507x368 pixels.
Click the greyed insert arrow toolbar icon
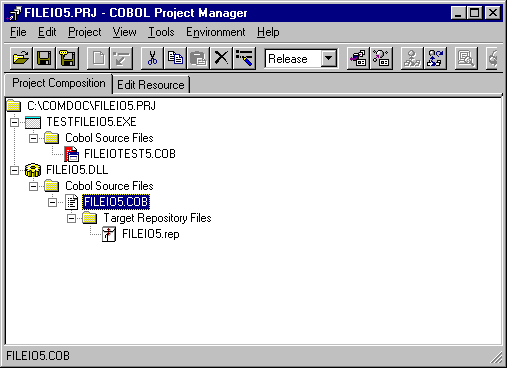(121, 58)
